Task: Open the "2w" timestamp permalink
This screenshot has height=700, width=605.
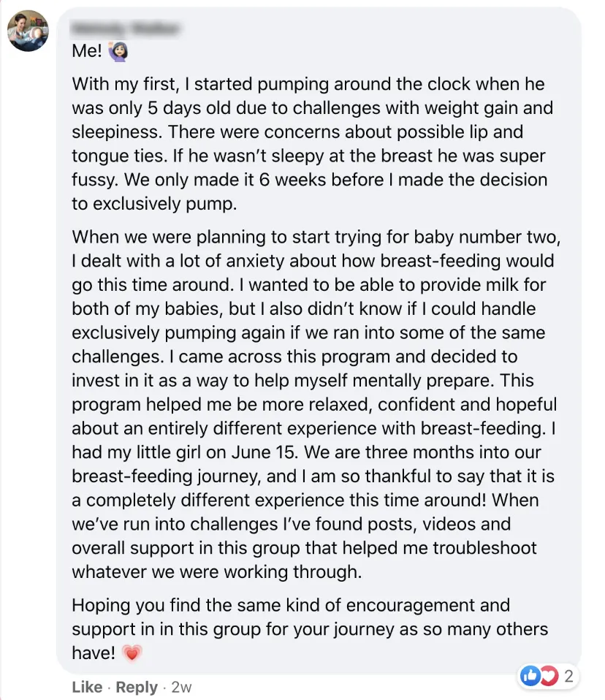Action: point(181,687)
